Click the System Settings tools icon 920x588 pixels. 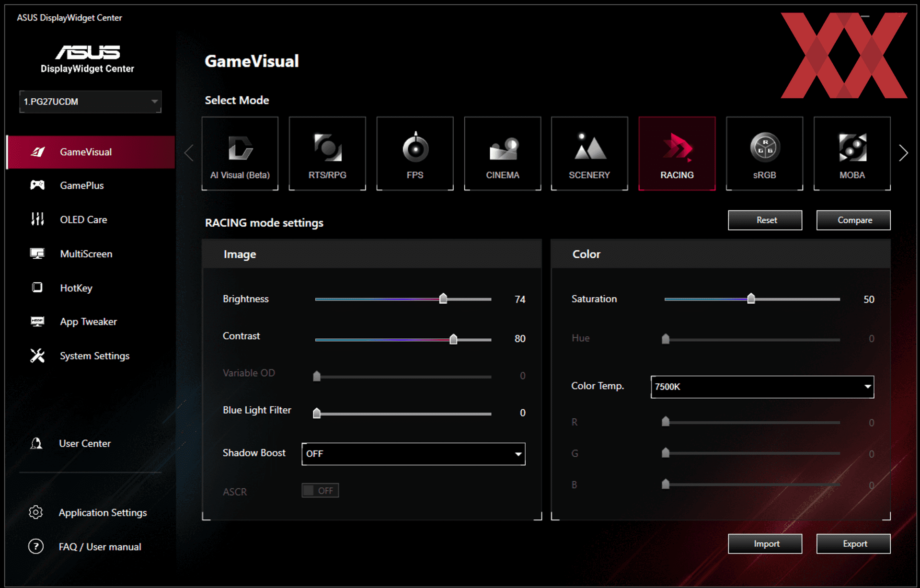pyautogui.click(x=37, y=356)
